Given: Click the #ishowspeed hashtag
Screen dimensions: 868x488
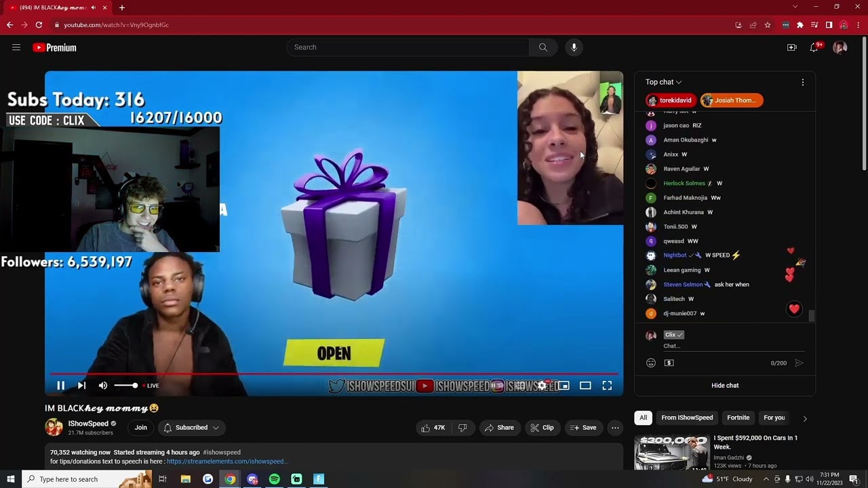Looking at the screenshot, I should click(222, 452).
